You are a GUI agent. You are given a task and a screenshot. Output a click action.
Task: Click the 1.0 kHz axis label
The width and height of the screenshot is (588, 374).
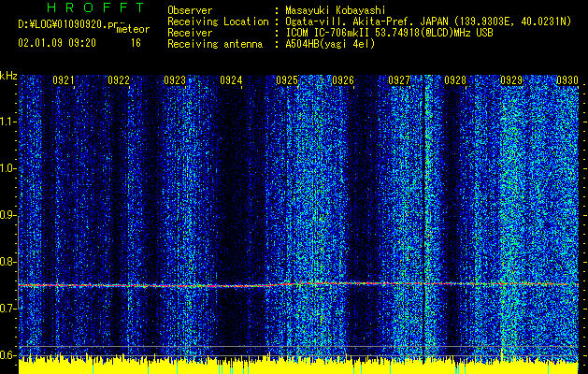pos(7,169)
